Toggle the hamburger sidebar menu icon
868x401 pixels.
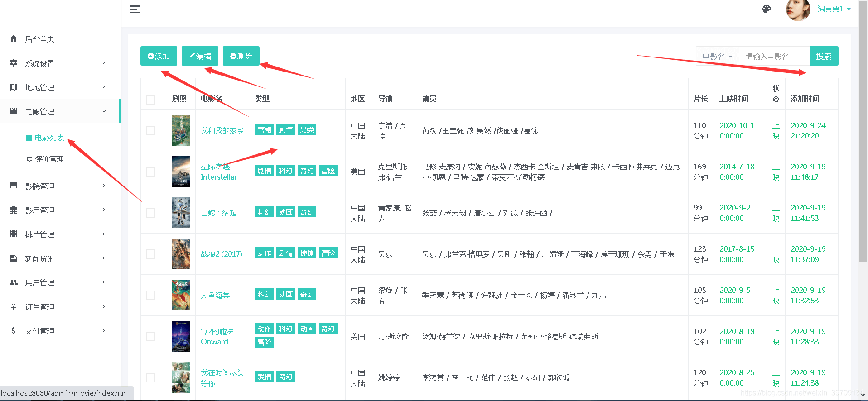point(134,9)
